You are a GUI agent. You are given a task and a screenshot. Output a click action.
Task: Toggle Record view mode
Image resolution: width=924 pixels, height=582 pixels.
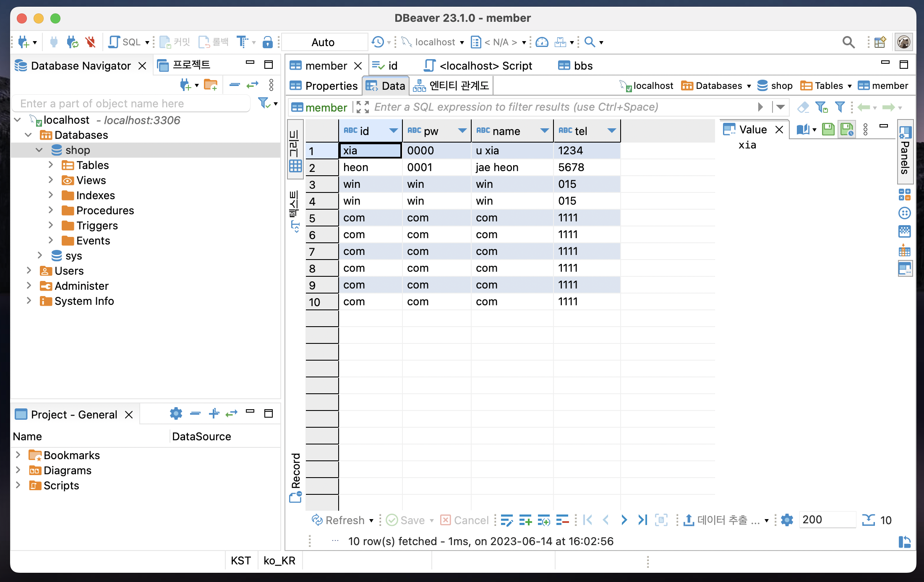click(x=296, y=477)
